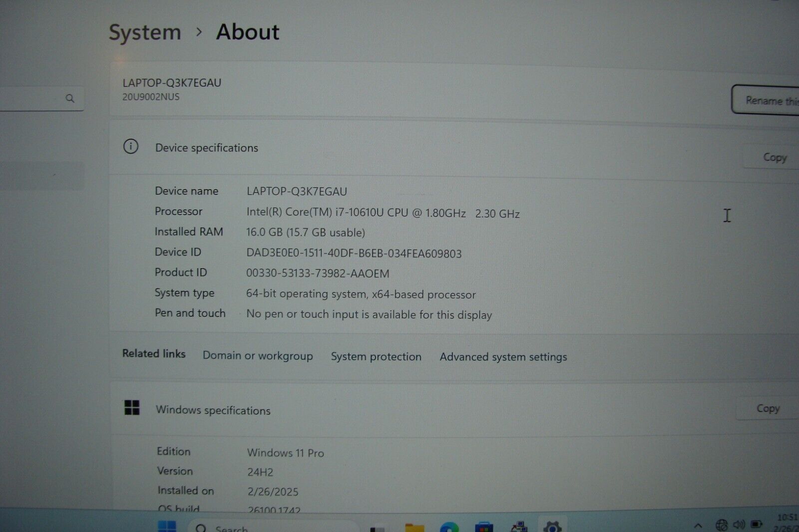Show hidden tray icons chevron

pyautogui.click(x=698, y=525)
